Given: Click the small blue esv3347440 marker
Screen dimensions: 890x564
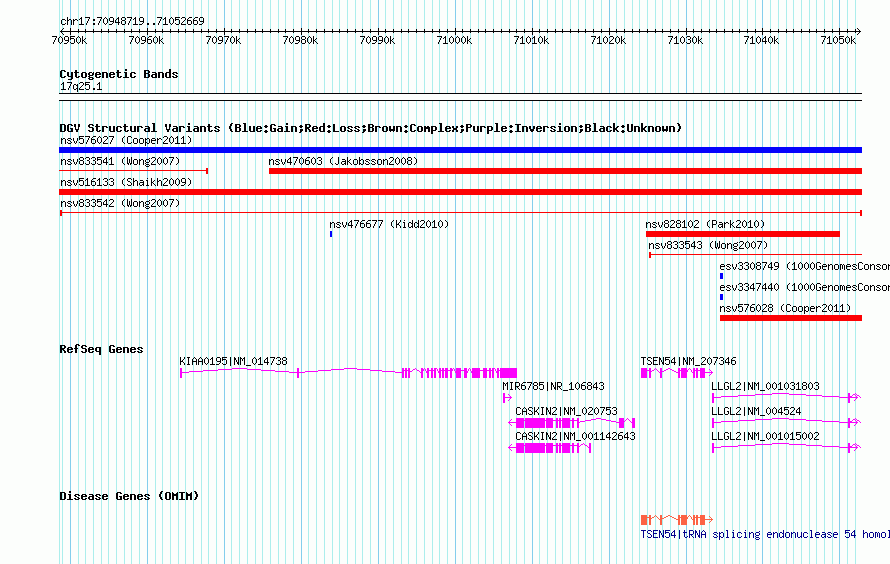Looking at the screenshot, I should 721,297.
